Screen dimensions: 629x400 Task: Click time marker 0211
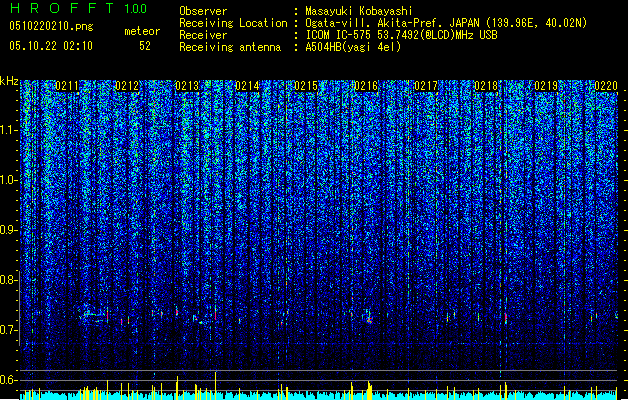[67, 86]
